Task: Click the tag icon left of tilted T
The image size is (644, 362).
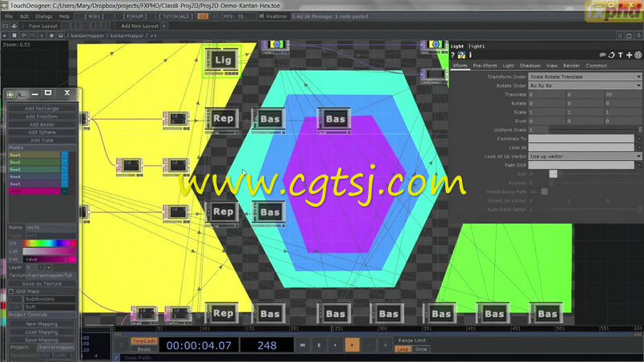Action: point(612,55)
